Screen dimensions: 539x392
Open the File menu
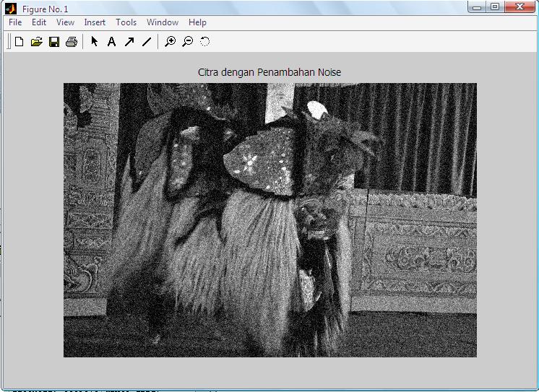(x=15, y=22)
